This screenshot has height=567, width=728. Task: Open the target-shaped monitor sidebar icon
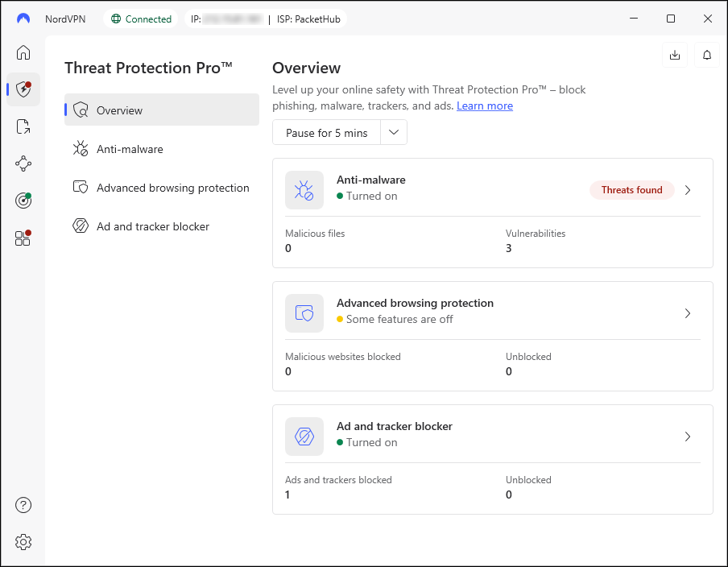(x=23, y=201)
